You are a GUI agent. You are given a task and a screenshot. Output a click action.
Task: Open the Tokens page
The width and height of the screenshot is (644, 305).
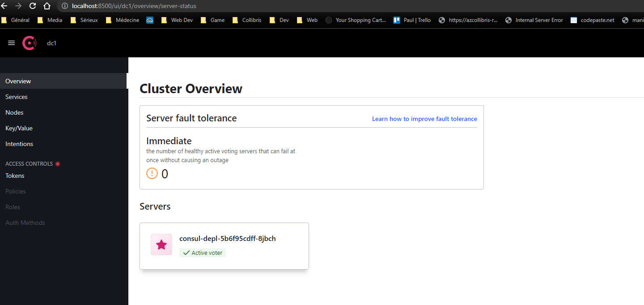64,176
